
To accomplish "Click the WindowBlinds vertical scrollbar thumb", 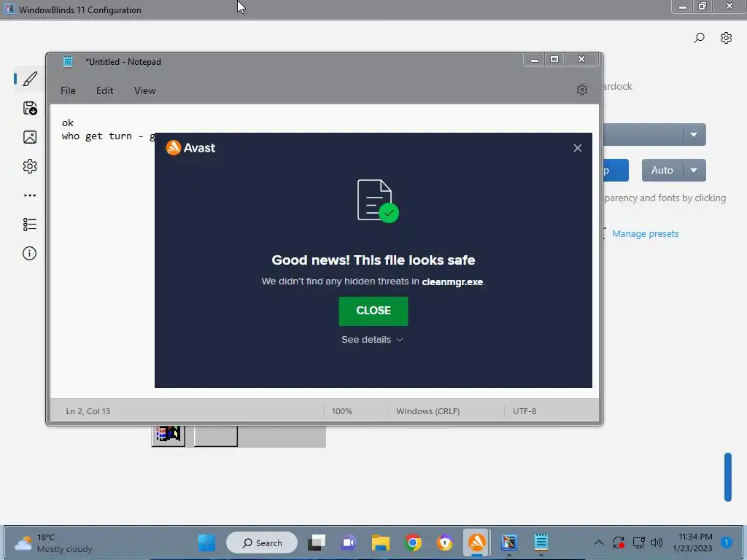I will pos(727,477).
